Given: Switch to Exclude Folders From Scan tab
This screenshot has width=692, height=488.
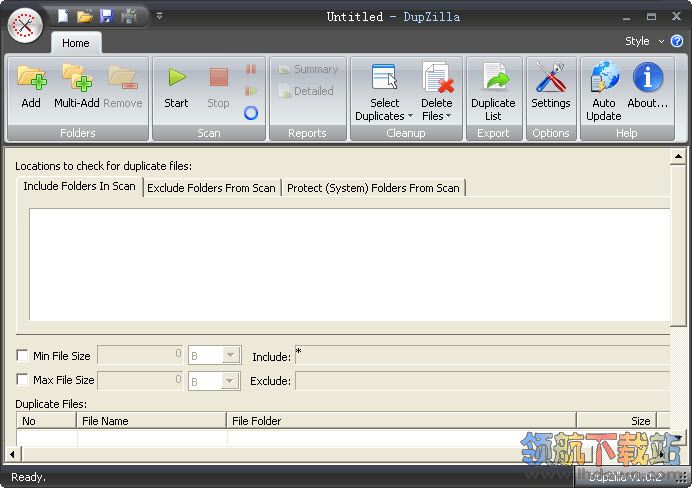Looking at the screenshot, I should pos(211,188).
